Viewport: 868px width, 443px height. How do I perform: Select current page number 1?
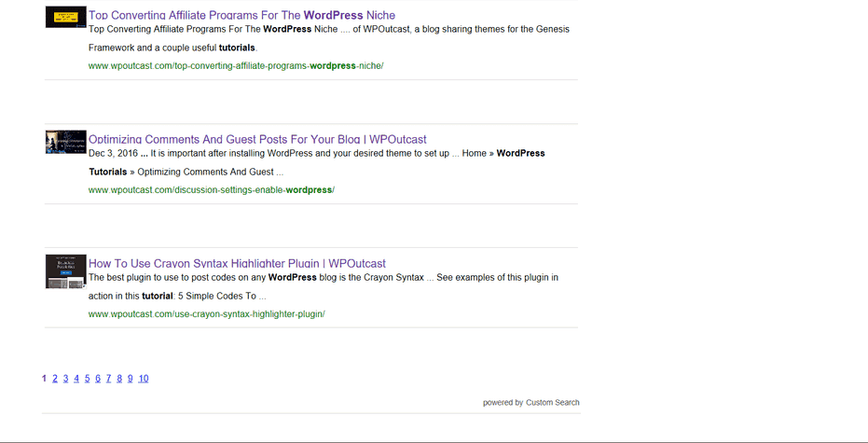(45, 379)
